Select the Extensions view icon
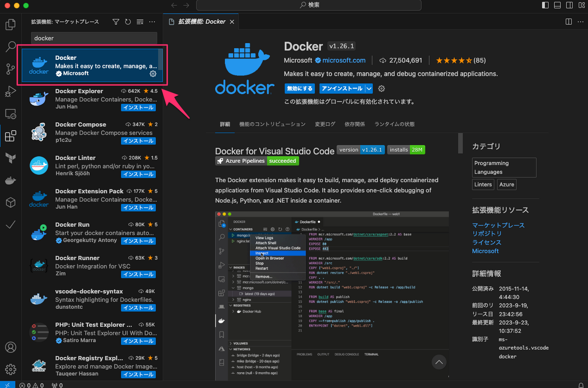 click(x=10, y=136)
